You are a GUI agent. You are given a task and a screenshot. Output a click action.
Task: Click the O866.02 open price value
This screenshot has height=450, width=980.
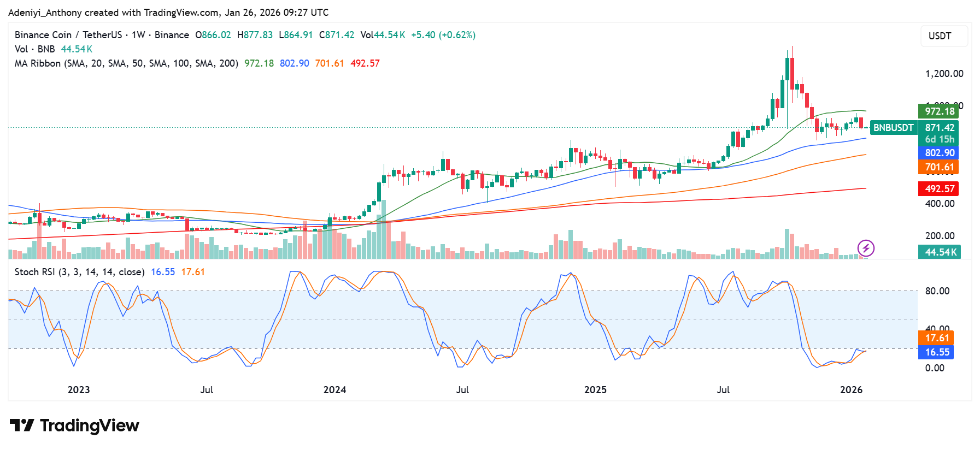pos(213,35)
